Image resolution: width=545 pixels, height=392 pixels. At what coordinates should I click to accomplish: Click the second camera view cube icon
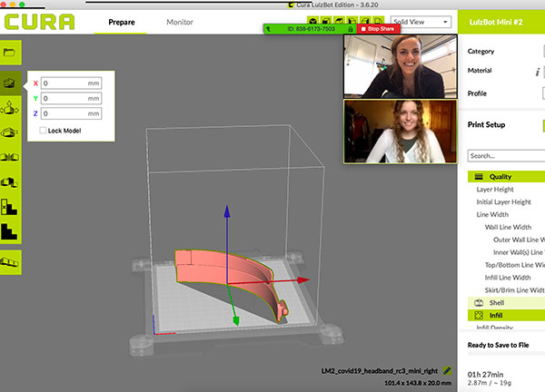click(326, 21)
